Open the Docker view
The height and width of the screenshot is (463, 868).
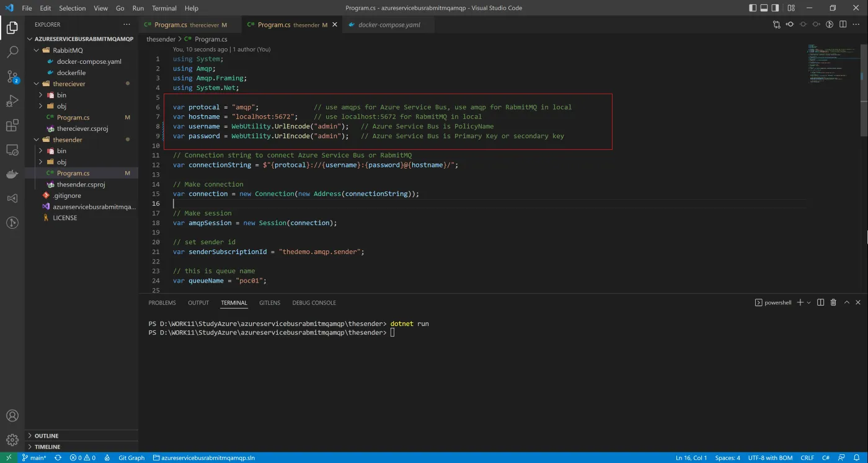pyautogui.click(x=12, y=174)
